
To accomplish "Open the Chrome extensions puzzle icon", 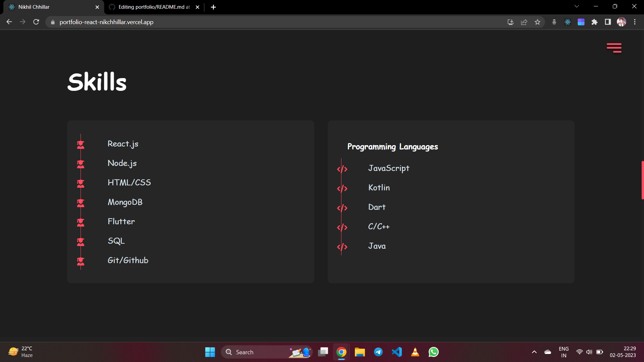I will click(595, 22).
